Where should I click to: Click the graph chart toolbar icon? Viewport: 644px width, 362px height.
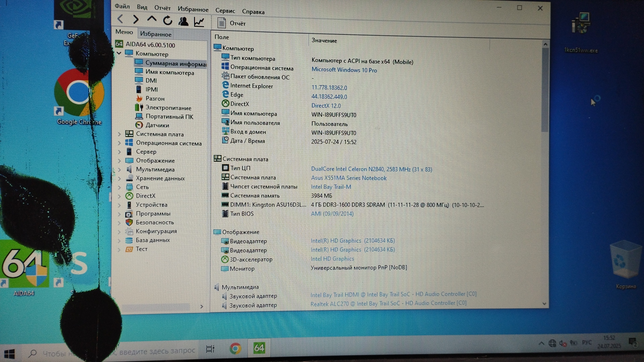[x=199, y=22]
